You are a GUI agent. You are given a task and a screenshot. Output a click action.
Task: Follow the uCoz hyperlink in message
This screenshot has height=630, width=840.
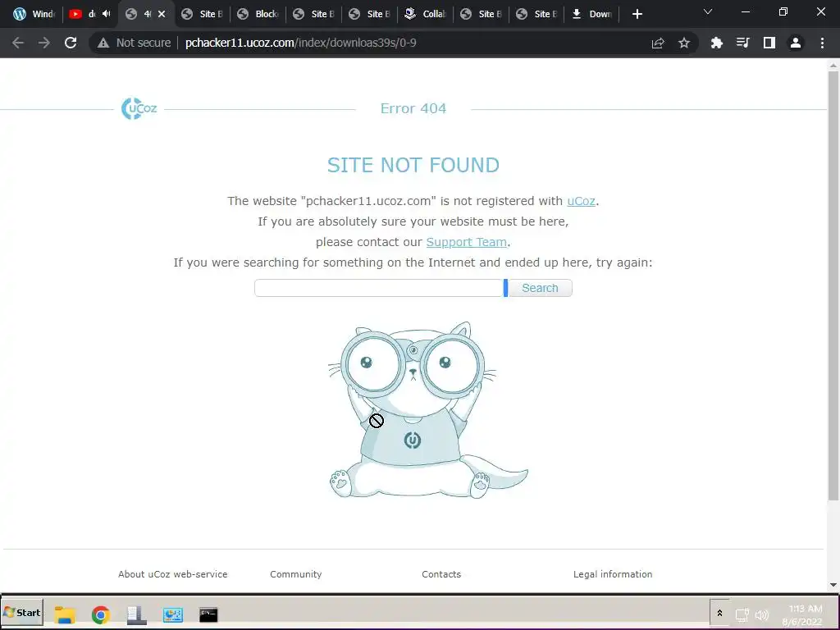click(581, 201)
